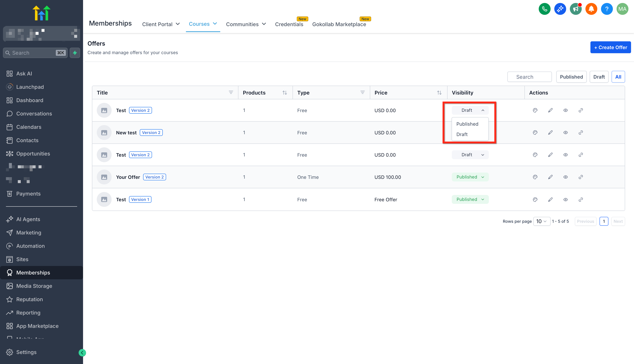Image resolution: width=634 pixels, height=364 pixels.
Task: Click the offers Search input field
Action: click(529, 77)
